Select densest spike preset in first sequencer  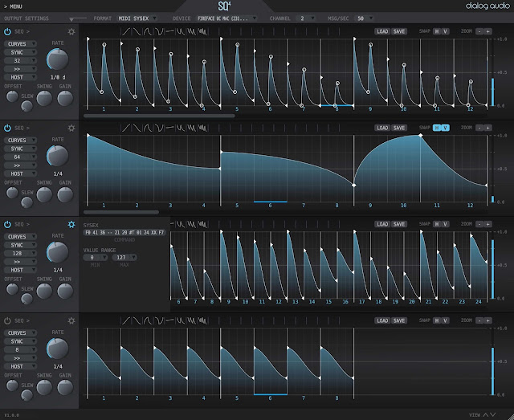pyautogui.click(x=203, y=31)
